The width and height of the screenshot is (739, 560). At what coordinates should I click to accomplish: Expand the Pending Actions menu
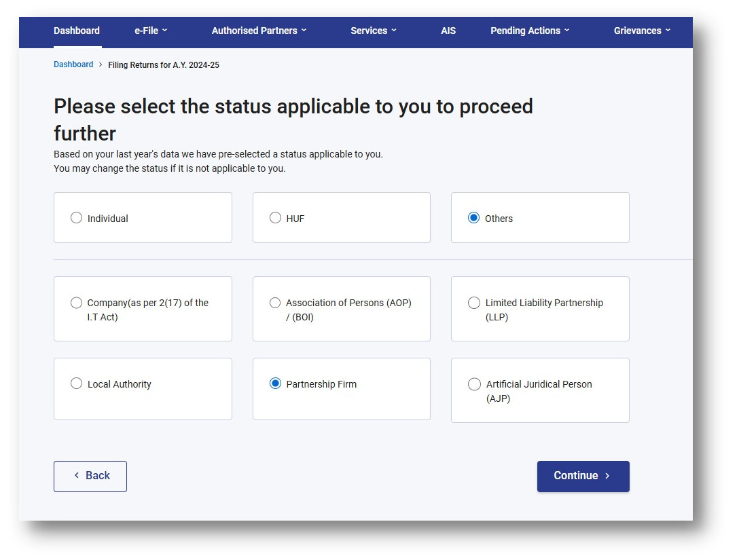tap(529, 31)
